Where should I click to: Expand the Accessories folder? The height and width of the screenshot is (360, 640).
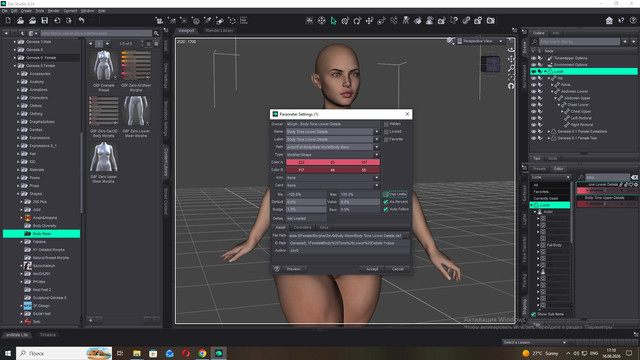coord(18,74)
